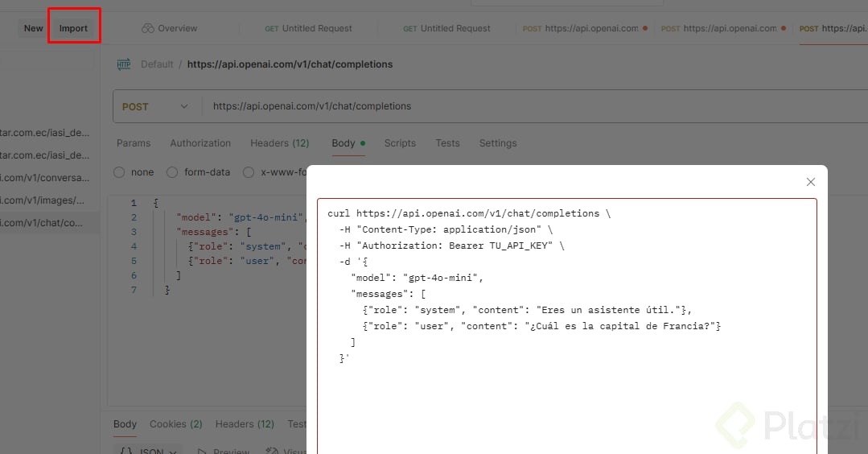Select the none body radio button
This screenshot has height=454, width=868.
tap(119, 172)
